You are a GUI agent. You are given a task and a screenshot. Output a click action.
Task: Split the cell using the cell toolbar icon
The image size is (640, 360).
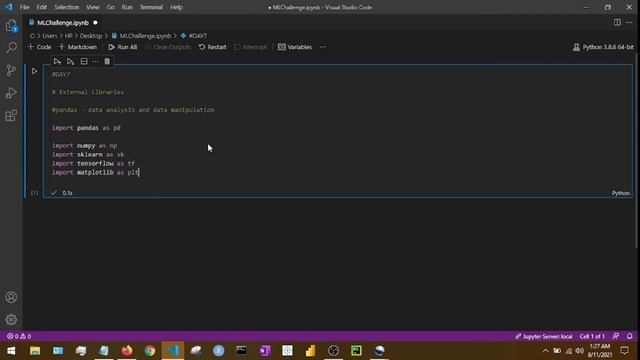point(84,61)
